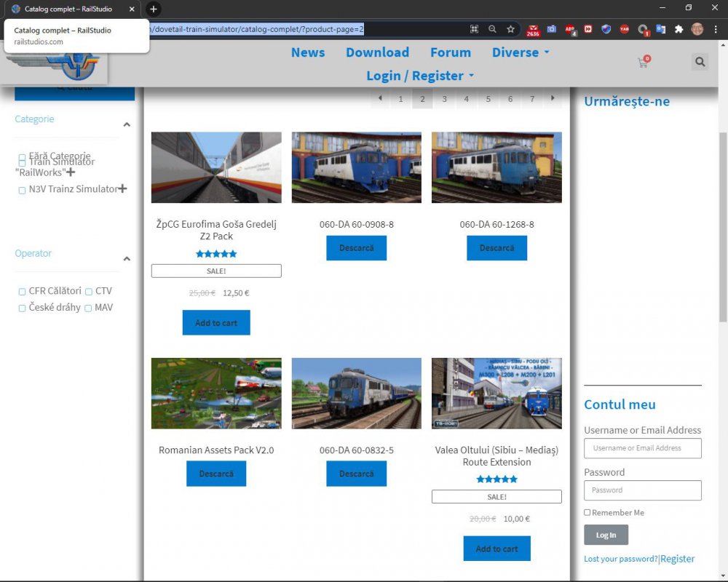Open the Forum menu item
Viewport: 728px width, 582px height.
tap(450, 52)
